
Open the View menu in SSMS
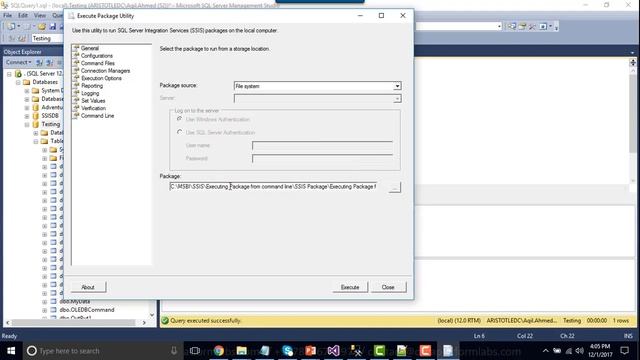click(x=40, y=15)
